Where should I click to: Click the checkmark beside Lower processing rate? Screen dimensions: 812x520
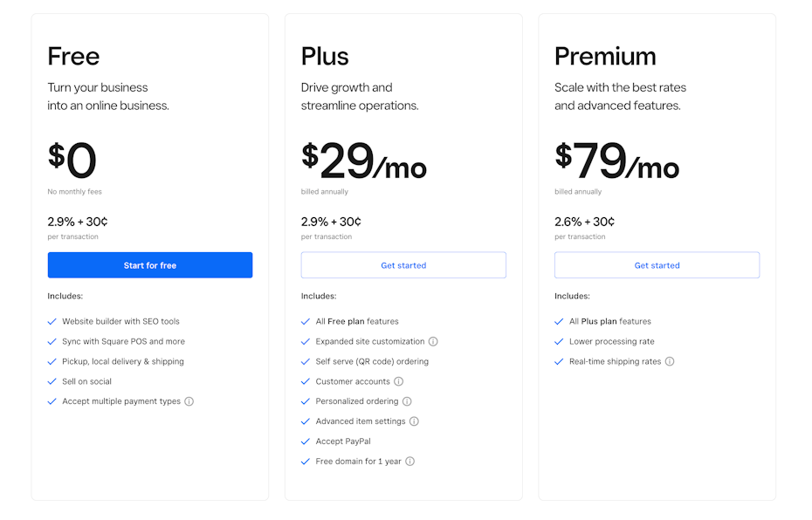[x=559, y=341]
